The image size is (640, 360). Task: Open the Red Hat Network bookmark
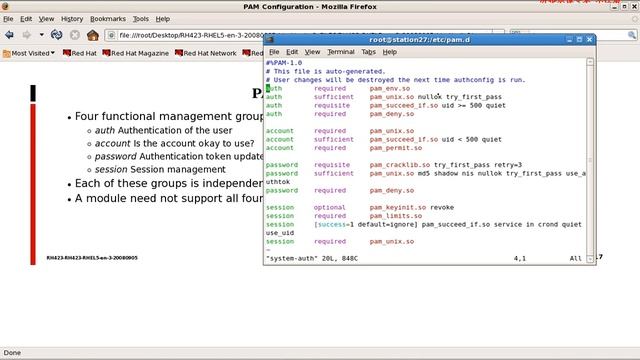pos(206,53)
